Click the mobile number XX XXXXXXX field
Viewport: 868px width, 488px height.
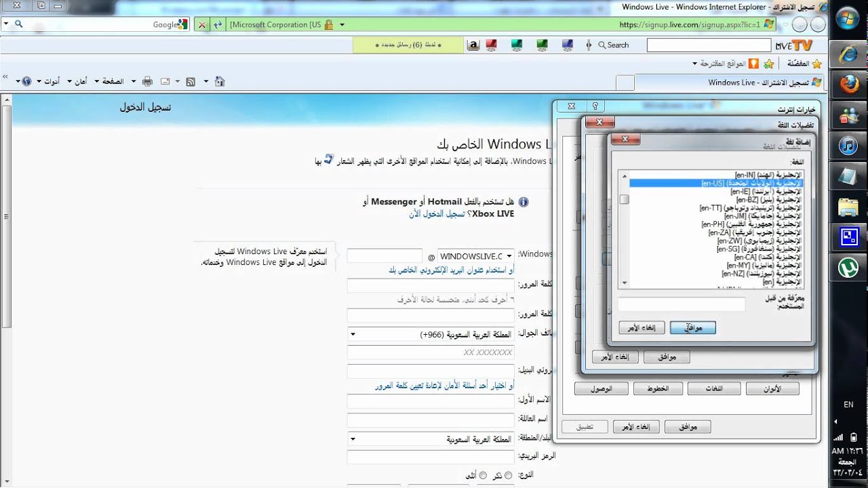tap(431, 352)
